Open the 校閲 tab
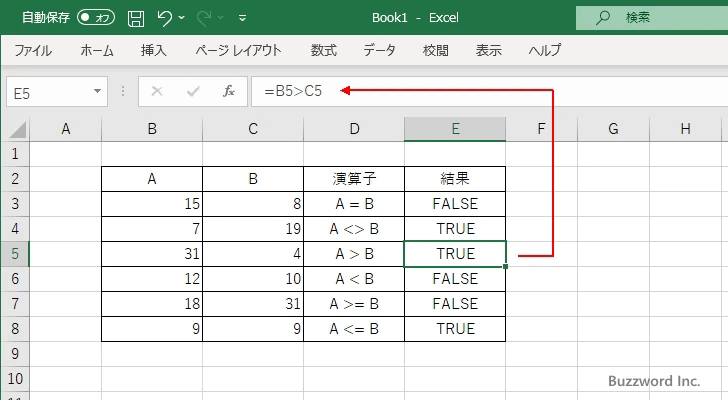The image size is (728, 400). pyautogui.click(x=436, y=50)
